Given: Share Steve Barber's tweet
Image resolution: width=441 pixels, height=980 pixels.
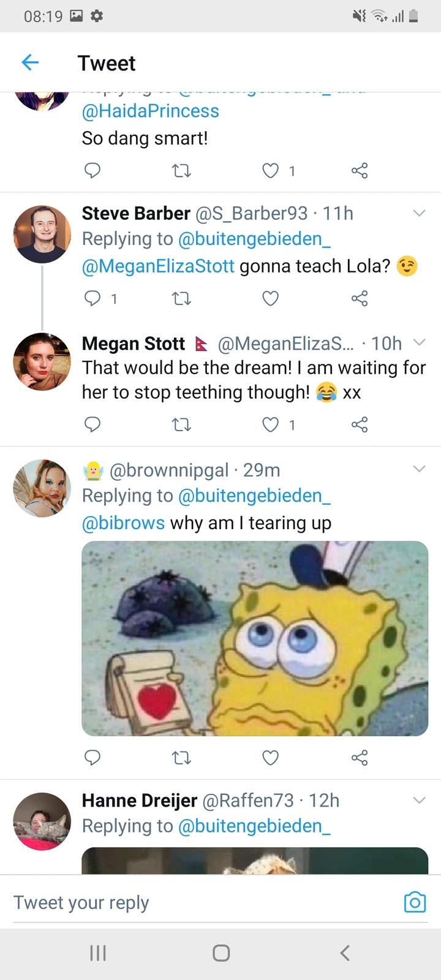Looking at the screenshot, I should tap(360, 298).
